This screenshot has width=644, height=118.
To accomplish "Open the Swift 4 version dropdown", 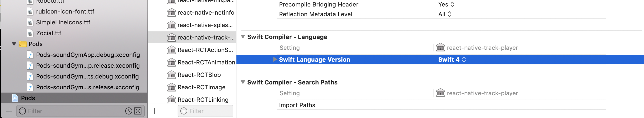I will 452,60.
